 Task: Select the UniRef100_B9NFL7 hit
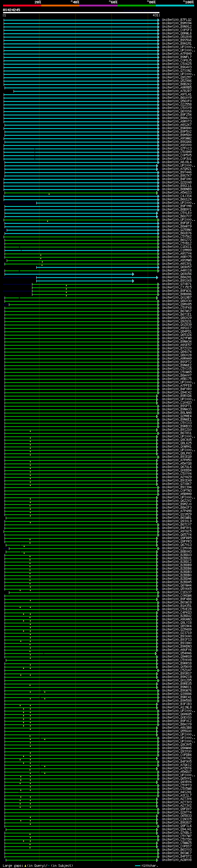point(177,57)
